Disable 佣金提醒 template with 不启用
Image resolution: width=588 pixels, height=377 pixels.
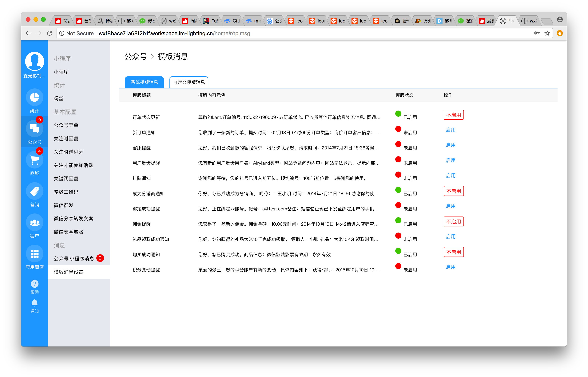coord(454,221)
